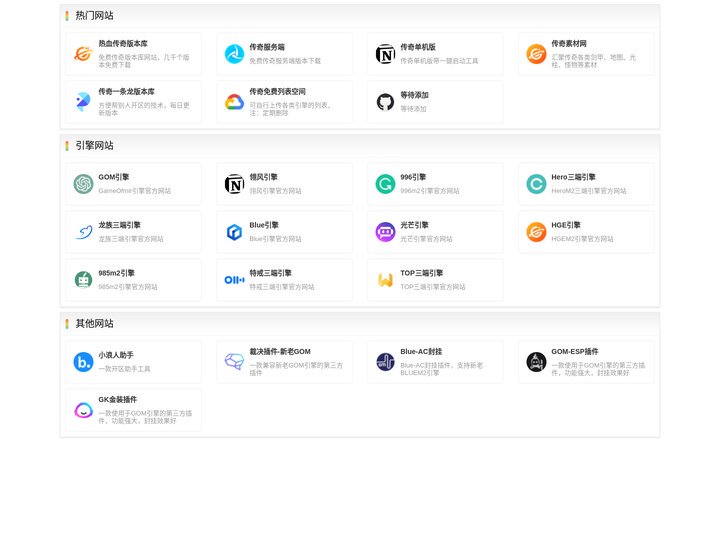
Task: Visit the 985m2引擎 title link
Action: (116, 273)
